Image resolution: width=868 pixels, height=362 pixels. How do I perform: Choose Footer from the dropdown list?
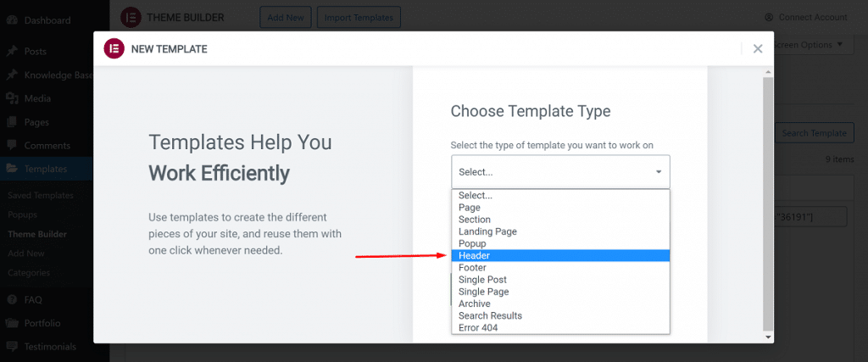click(560, 268)
